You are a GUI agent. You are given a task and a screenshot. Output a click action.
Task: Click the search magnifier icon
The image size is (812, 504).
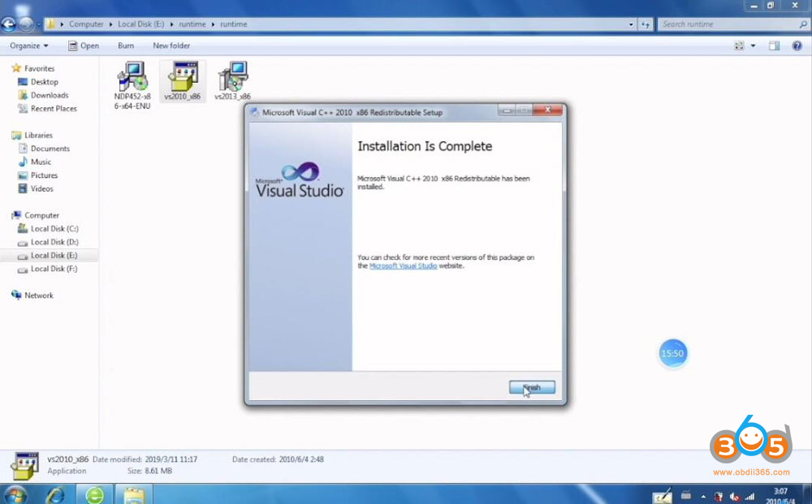[803, 24]
